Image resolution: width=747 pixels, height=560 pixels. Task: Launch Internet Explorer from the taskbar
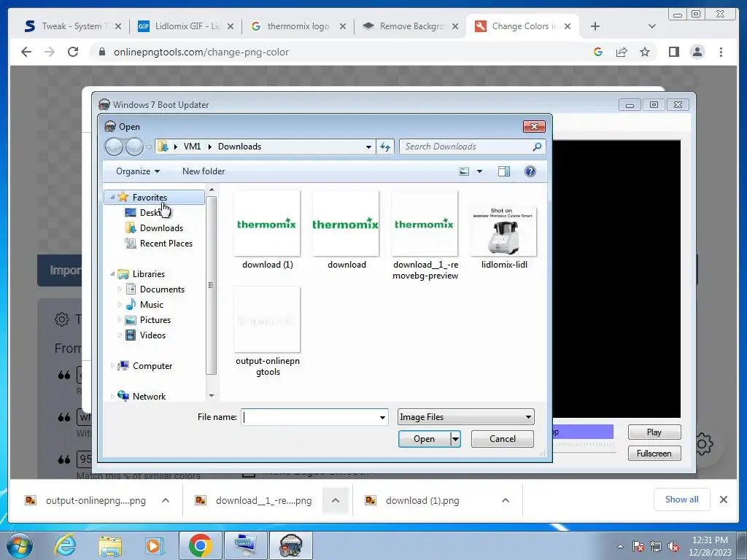[x=65, y=545]
